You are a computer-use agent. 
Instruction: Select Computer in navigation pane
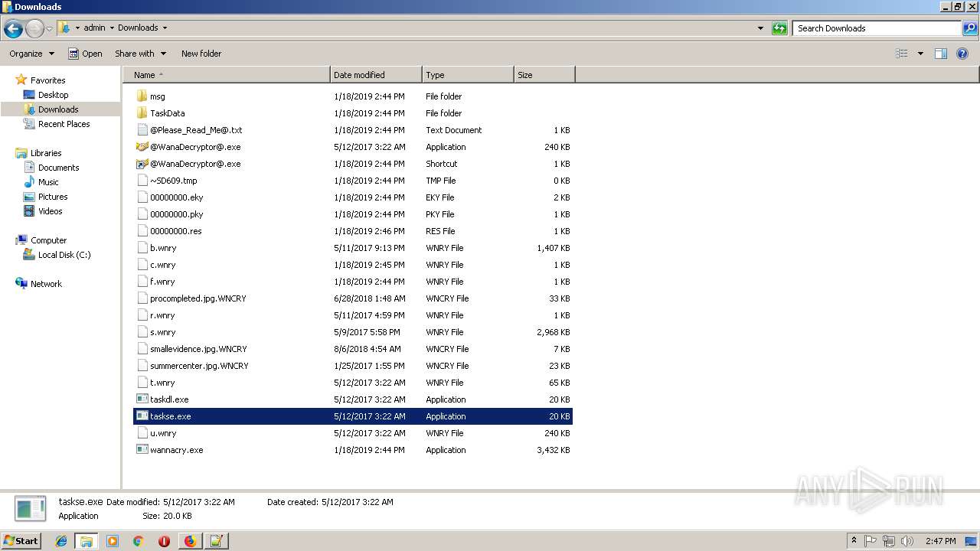click(48, 240)
